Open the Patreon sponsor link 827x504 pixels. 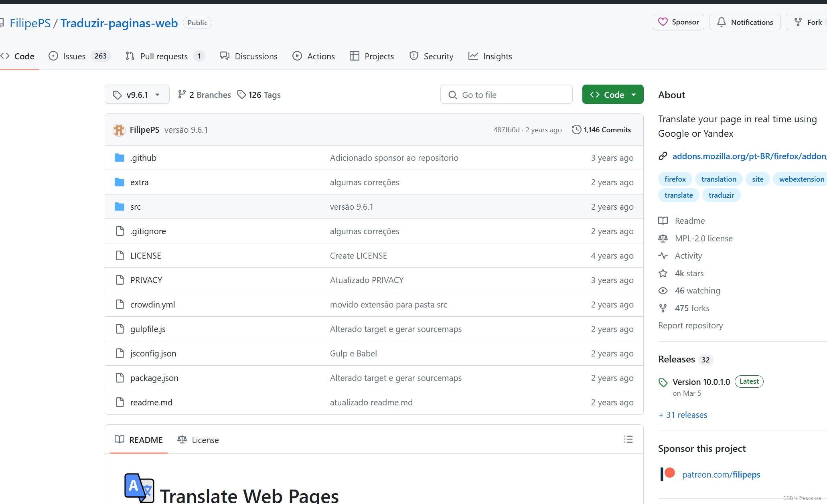coord(721,475)
